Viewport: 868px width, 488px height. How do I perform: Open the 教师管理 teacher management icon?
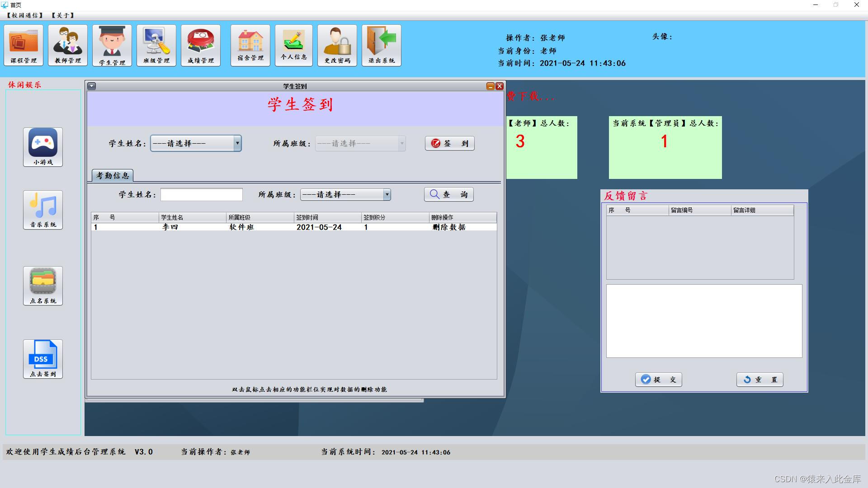[x=68, y=45]
